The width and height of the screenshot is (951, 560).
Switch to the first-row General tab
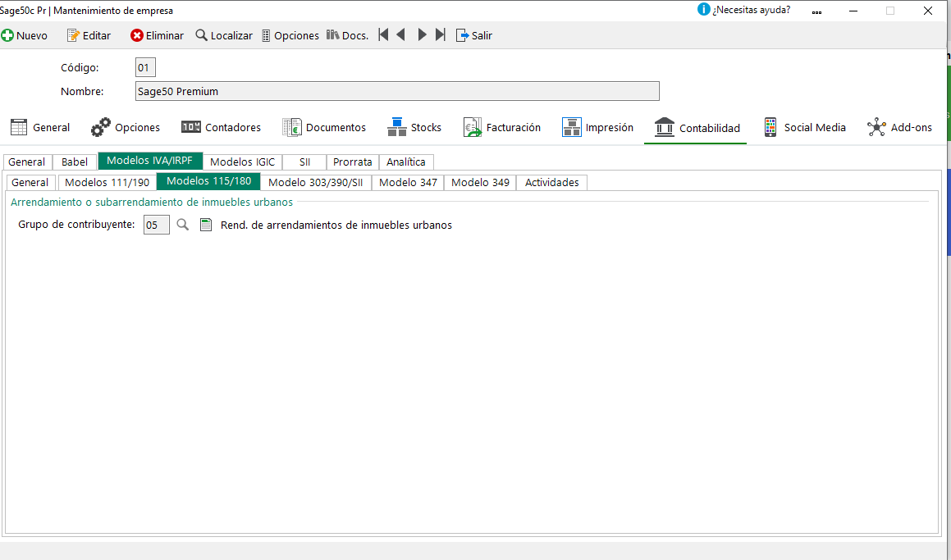(27, 162)
